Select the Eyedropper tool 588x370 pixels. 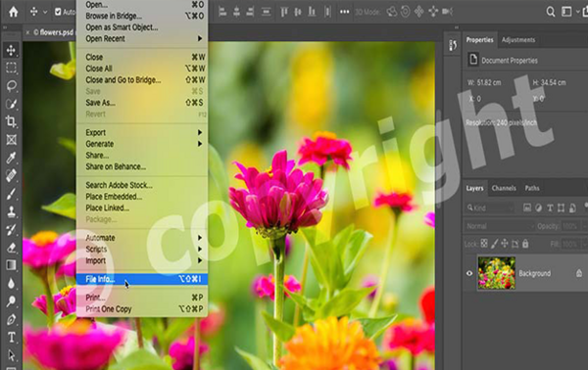(11, 158)
